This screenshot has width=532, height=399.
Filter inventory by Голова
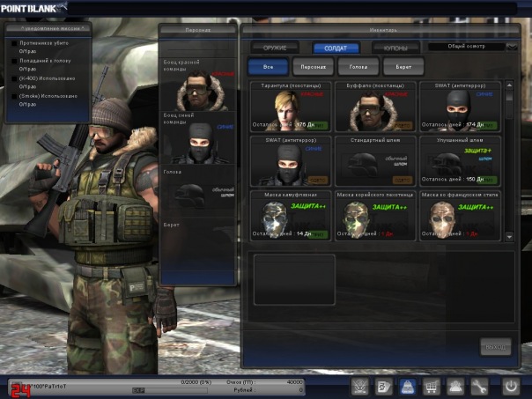(358, 66)
